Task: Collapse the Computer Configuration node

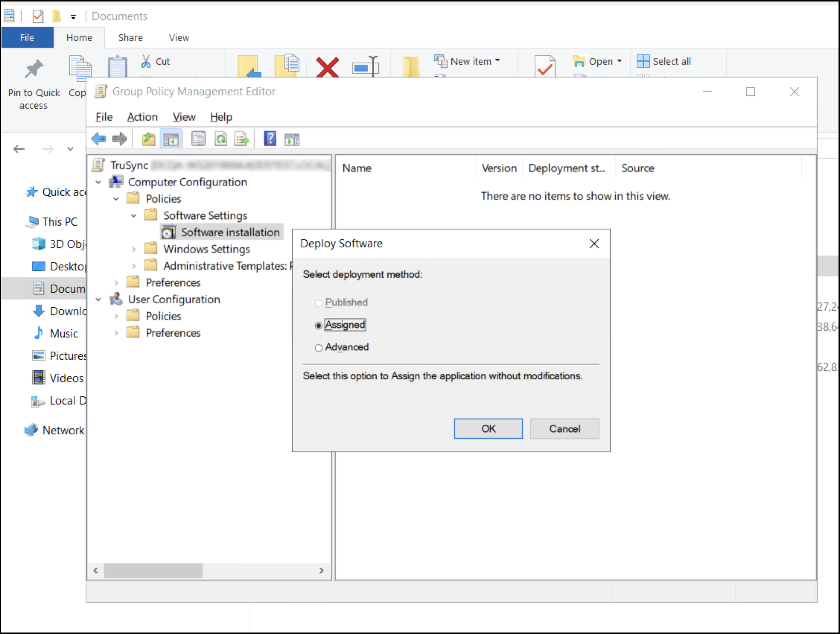Action: click(x=98, y=182)
